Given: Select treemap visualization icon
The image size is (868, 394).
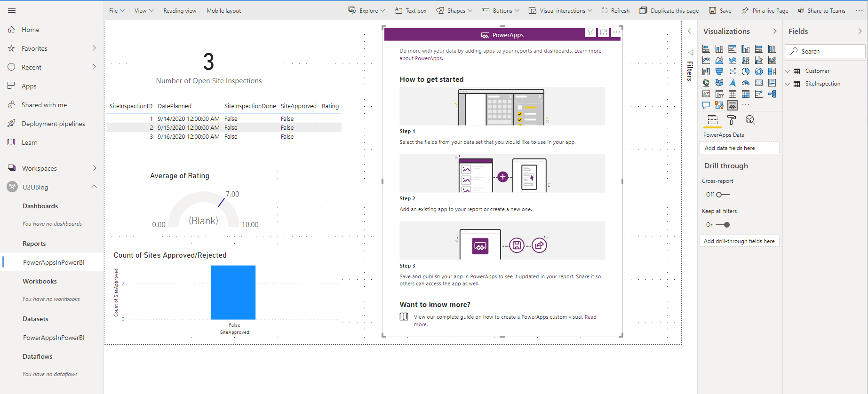Looking at the screenshot, I should 772,71.
